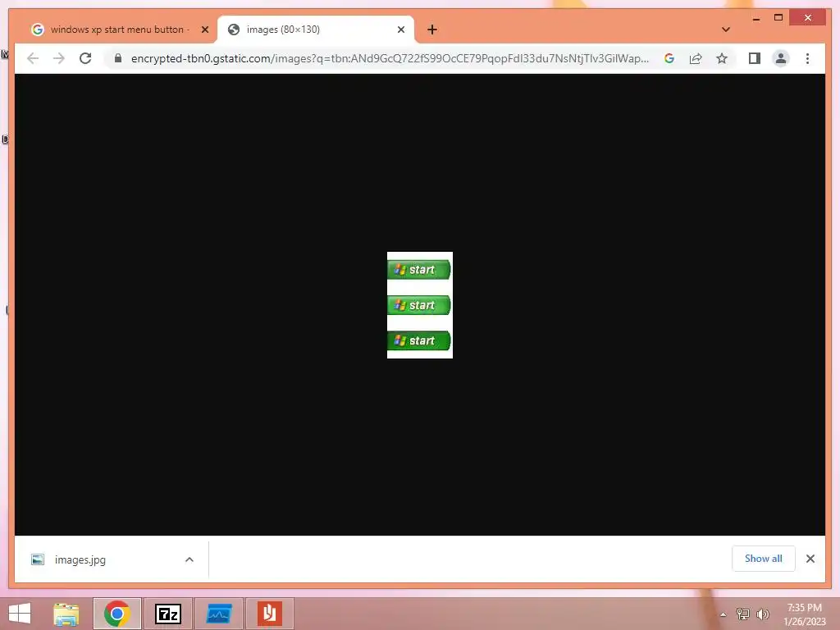Show hidden system tray icons
Image resolution: width=840 pixels, height=630 pixels.
(x=723, y=614)
